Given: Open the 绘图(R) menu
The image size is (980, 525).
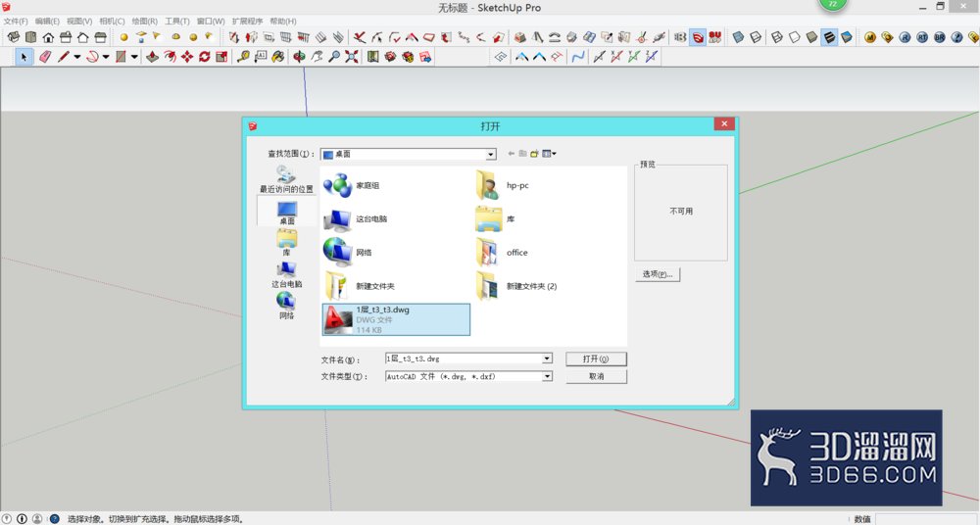Looking at the screenshot, I should click(144, 21).
